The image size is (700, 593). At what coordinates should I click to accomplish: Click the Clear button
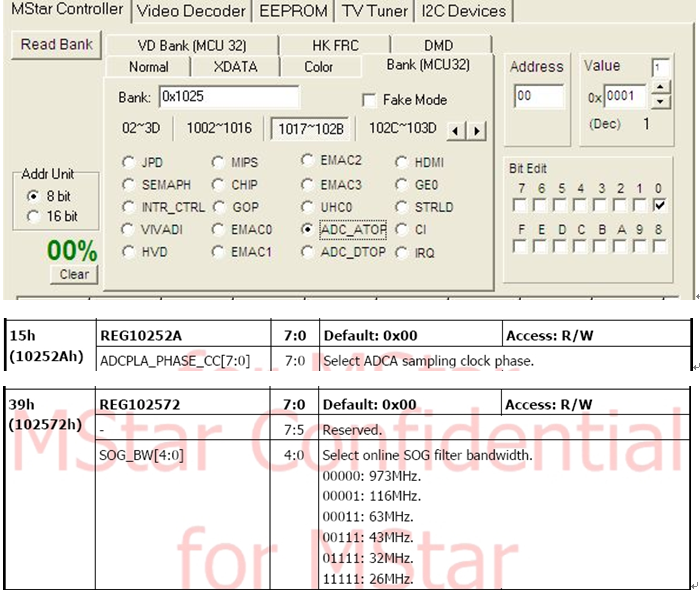(x=74, y=274)
